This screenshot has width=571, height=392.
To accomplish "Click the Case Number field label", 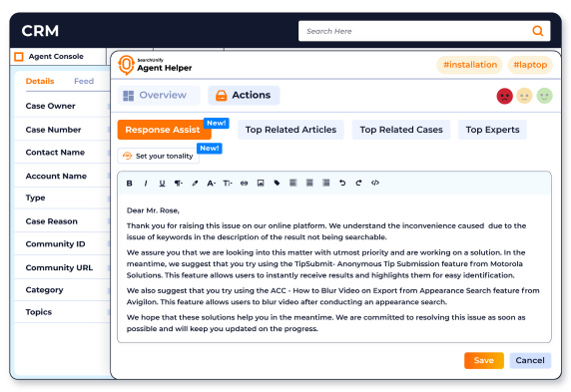I will tap(53, 130).
